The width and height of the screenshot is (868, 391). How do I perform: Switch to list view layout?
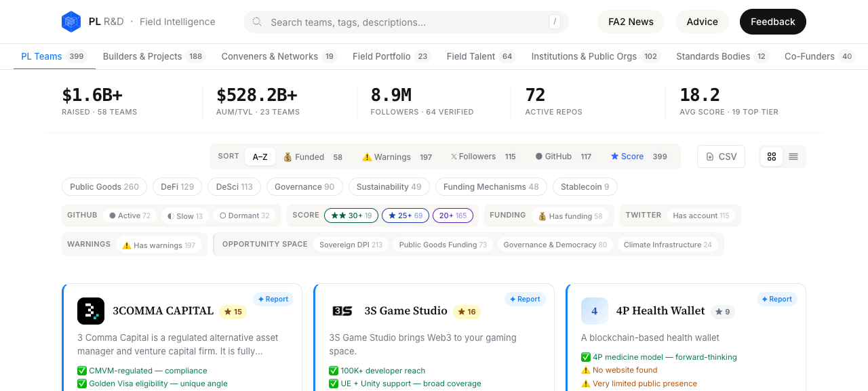pos(793,157)
